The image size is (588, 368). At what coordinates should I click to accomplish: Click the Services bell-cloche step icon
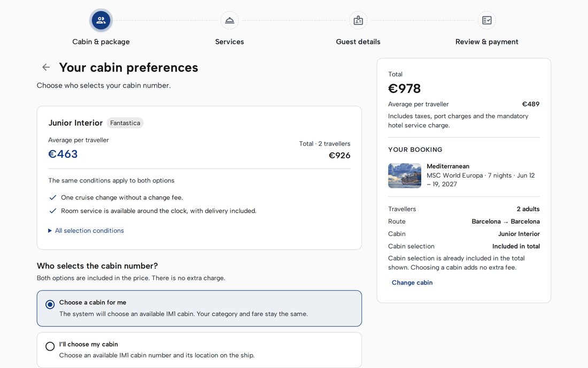coord(229,20)
